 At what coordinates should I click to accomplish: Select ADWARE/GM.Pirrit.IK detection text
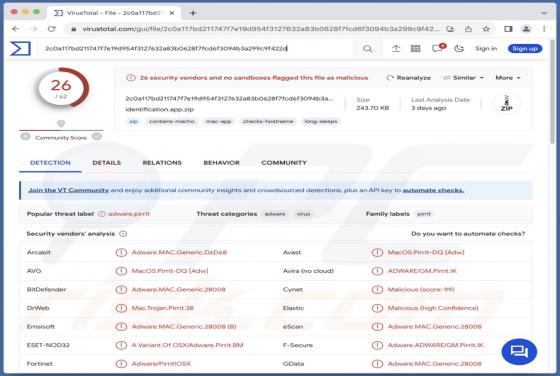click(x=422, y=271)
